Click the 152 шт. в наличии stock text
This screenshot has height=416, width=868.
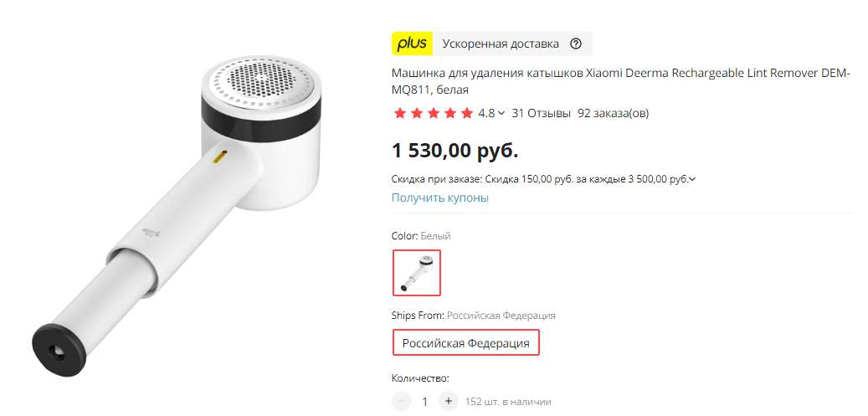(507, 402)
